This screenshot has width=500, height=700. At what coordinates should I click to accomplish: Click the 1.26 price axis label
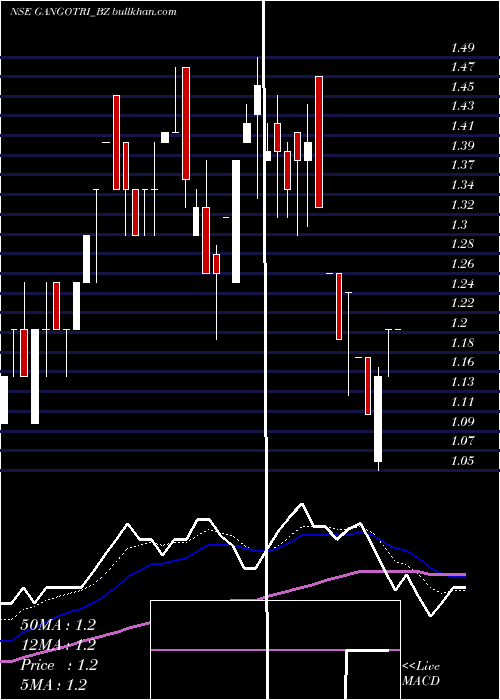(462, 264)
